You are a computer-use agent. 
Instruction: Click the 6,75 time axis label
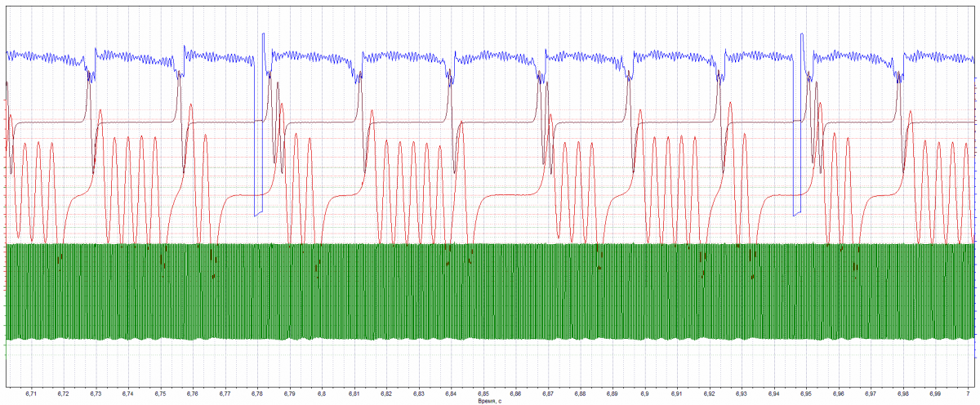[160, 394]
